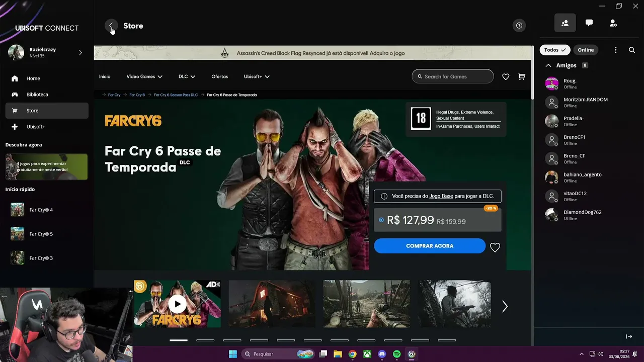Show the friends list panel icon
The width and height of the screenshot is (644, 362).
click(565, 23)
